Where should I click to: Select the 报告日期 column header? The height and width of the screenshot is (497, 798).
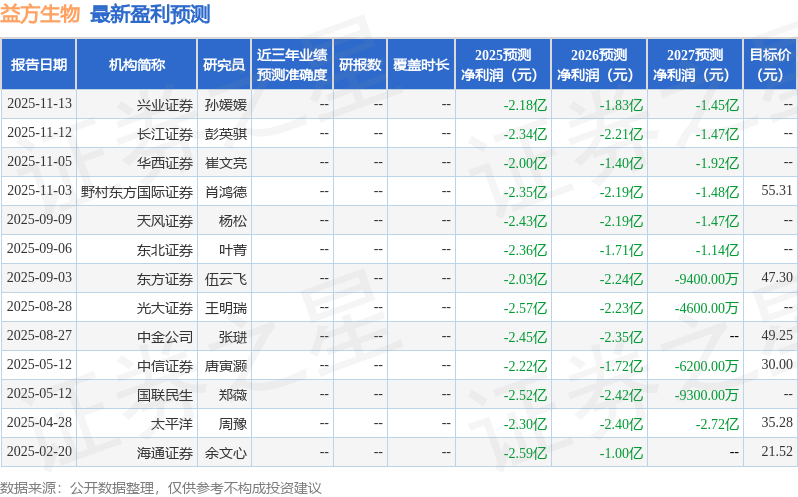pos(39,65)
